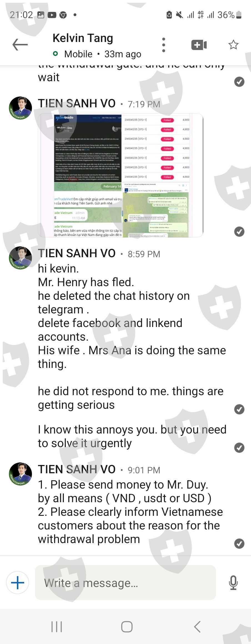Open the plus attachment button

point(17,583)
